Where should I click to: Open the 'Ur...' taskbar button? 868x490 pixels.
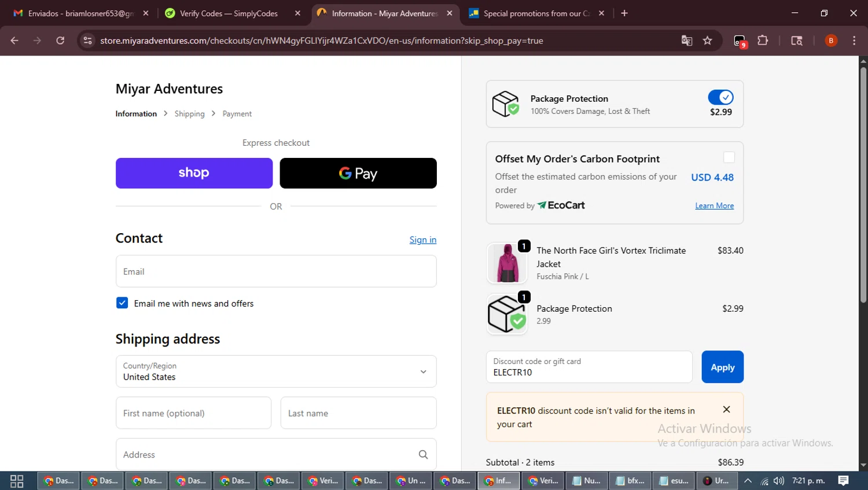tap(716, 481)
